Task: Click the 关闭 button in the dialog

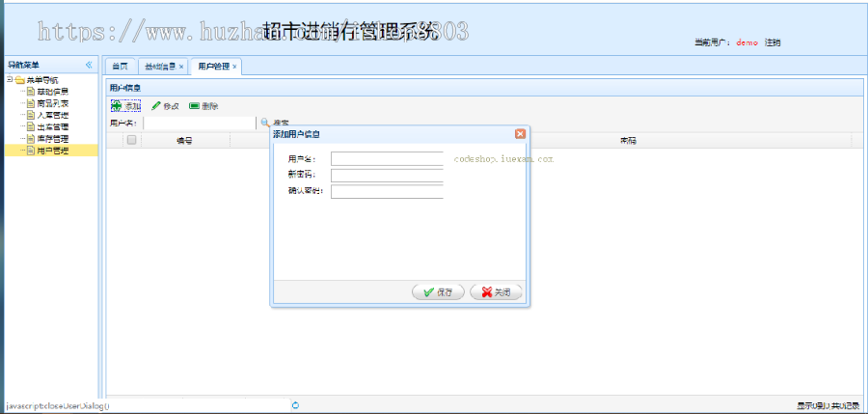Action: (x=496, y=292)
